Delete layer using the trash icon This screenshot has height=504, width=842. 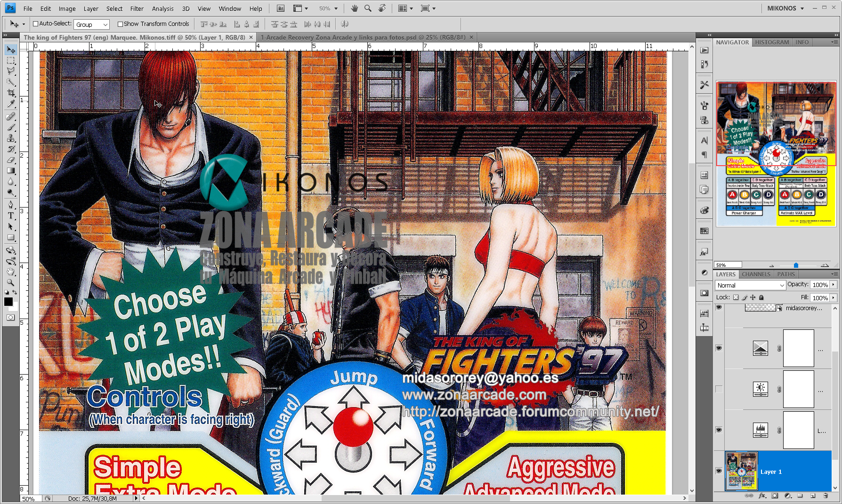click(826, 496)
